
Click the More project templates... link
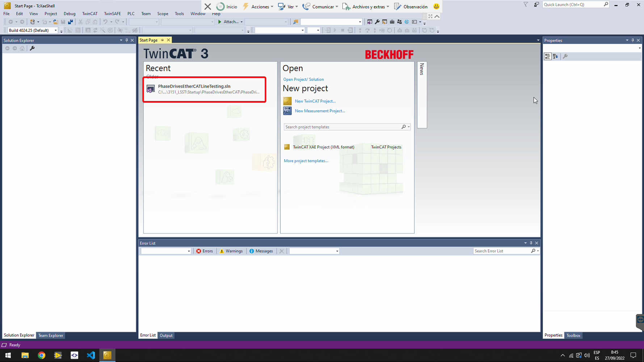306,161
